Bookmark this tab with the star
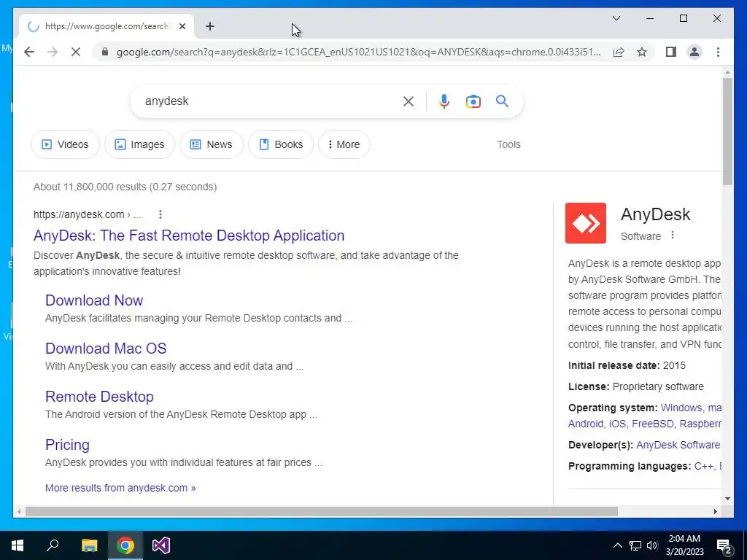The image size is (747, 560). point(642,52)
